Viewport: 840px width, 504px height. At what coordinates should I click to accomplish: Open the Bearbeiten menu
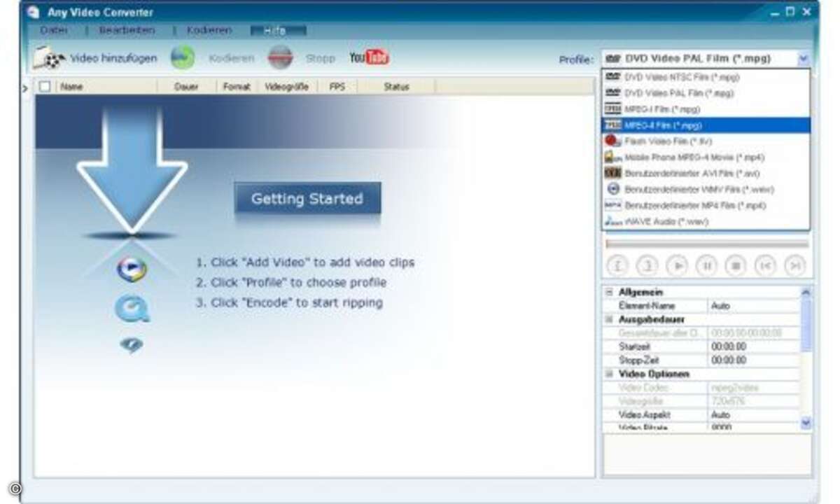[x=127, y=31]
